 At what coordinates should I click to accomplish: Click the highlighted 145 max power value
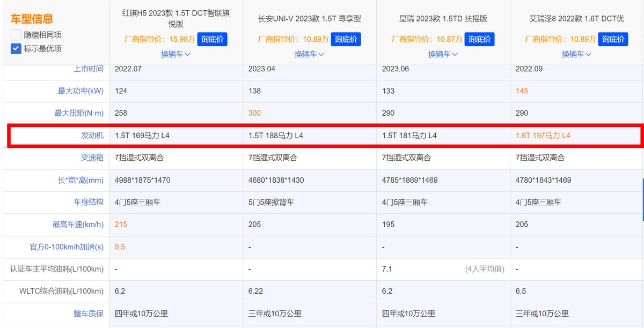(522, 91)
